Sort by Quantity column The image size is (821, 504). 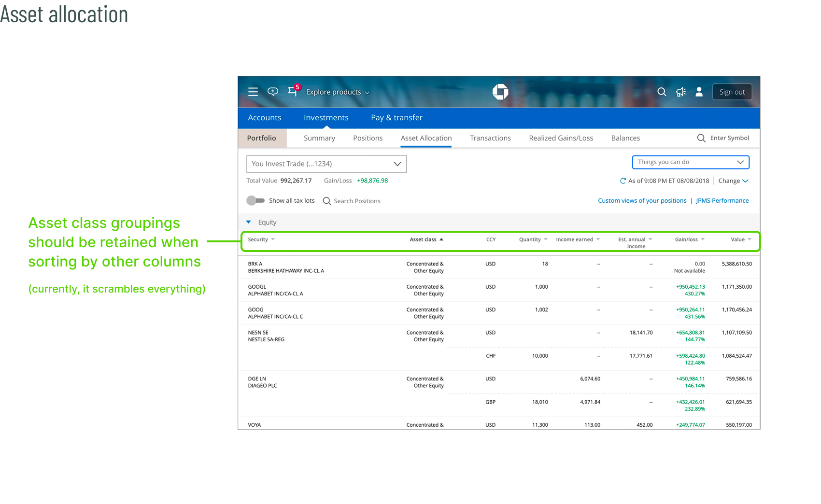tap(533, 239)
